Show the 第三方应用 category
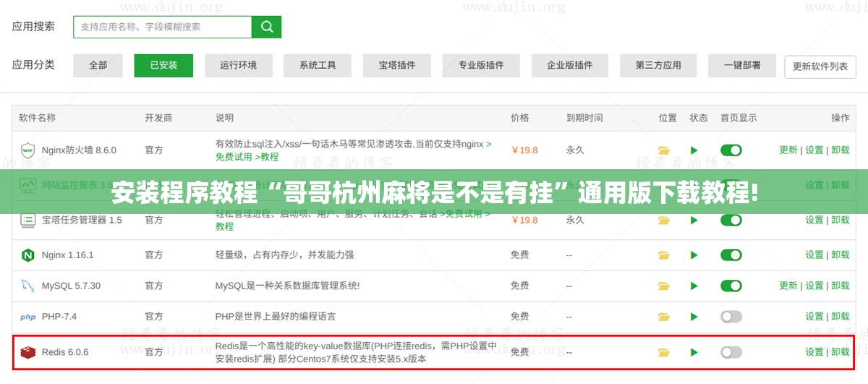The image size is (868, 384). [658, 65]
